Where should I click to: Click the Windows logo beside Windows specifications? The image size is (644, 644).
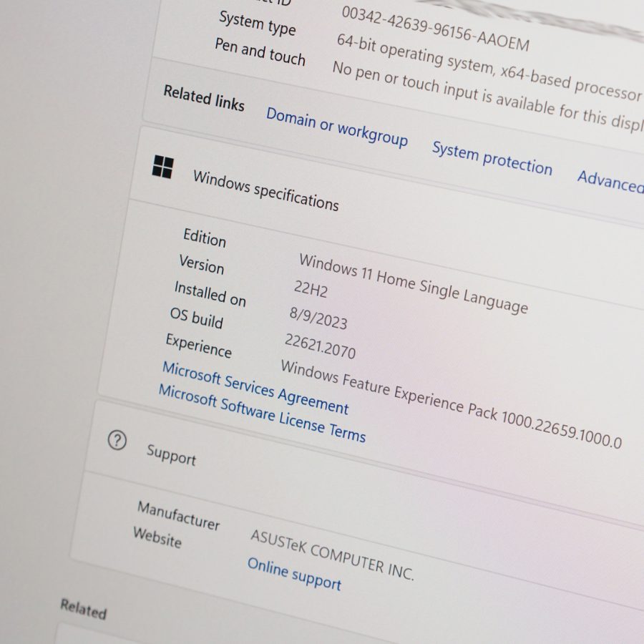click(162, 166)
